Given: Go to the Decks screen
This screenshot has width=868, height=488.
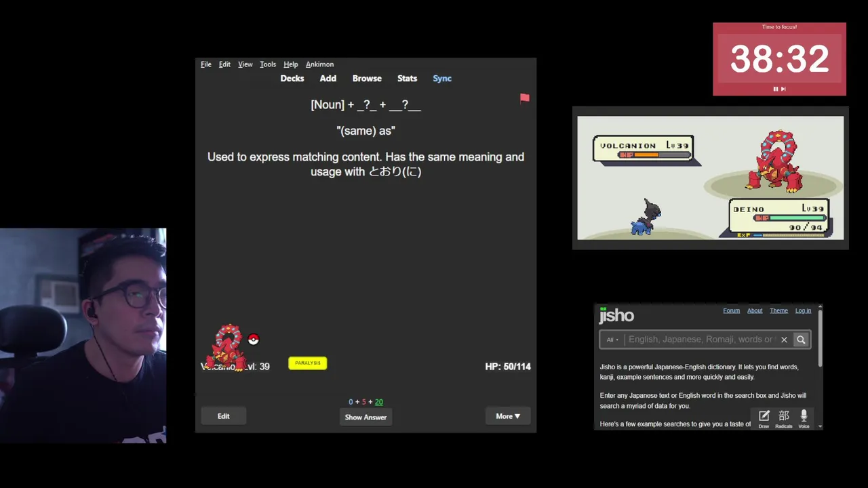Looking at the screenshot, I should click(x=292, y=79).
